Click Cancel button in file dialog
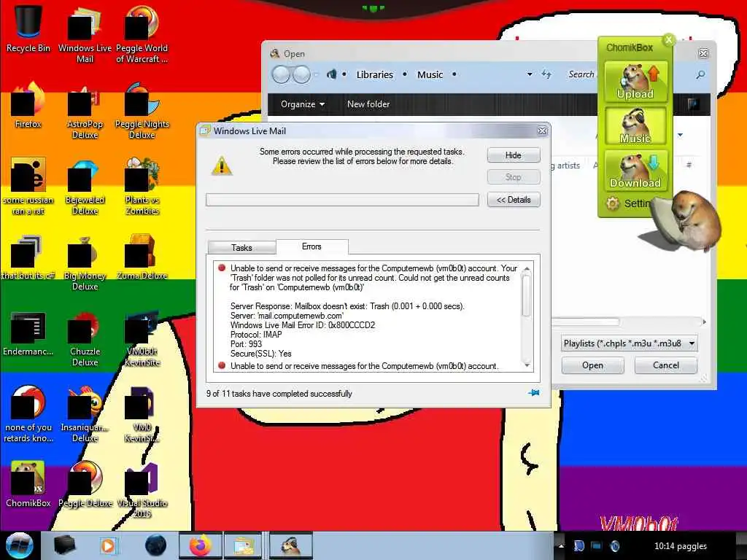 pos(665,365)
